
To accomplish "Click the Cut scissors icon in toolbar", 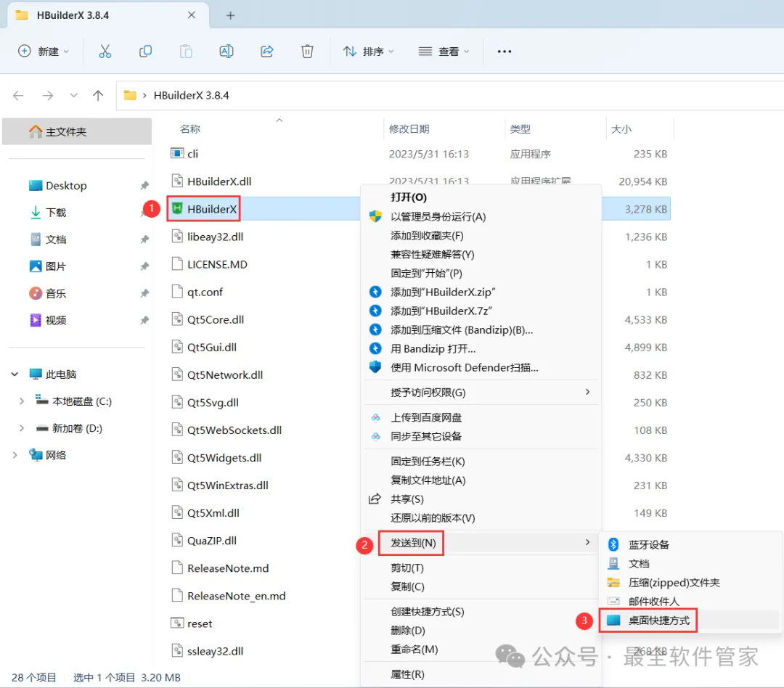I will coord(105,52).
